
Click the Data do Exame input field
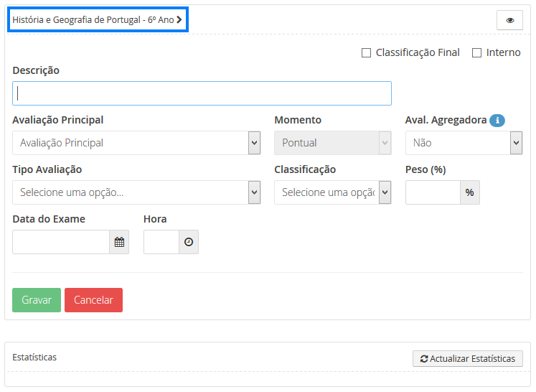61,243
